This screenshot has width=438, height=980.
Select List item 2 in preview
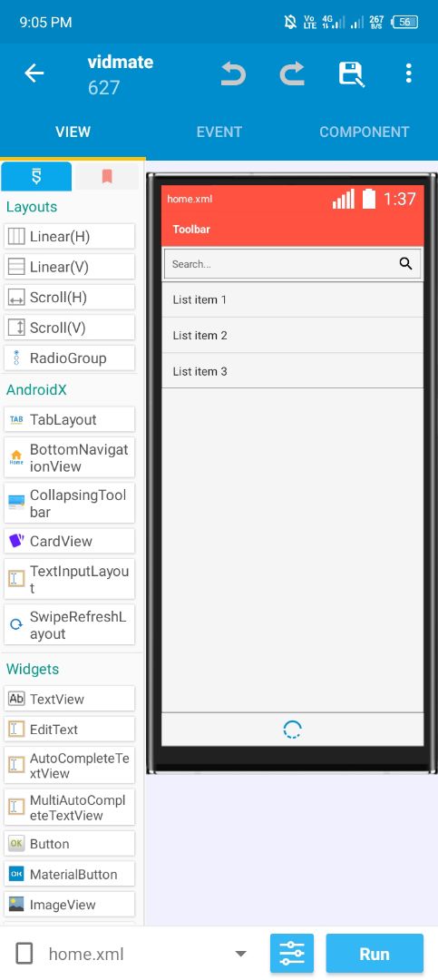pyautogui.click(x=292, y=336)
